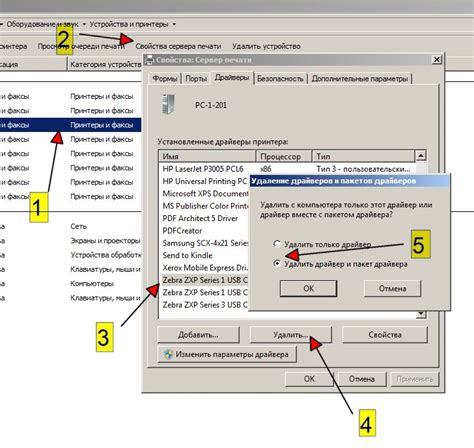Viewport: 474px width, 448px height.
Task: Select the Удалить только драйвер radio option
Action: pos(277,244)
